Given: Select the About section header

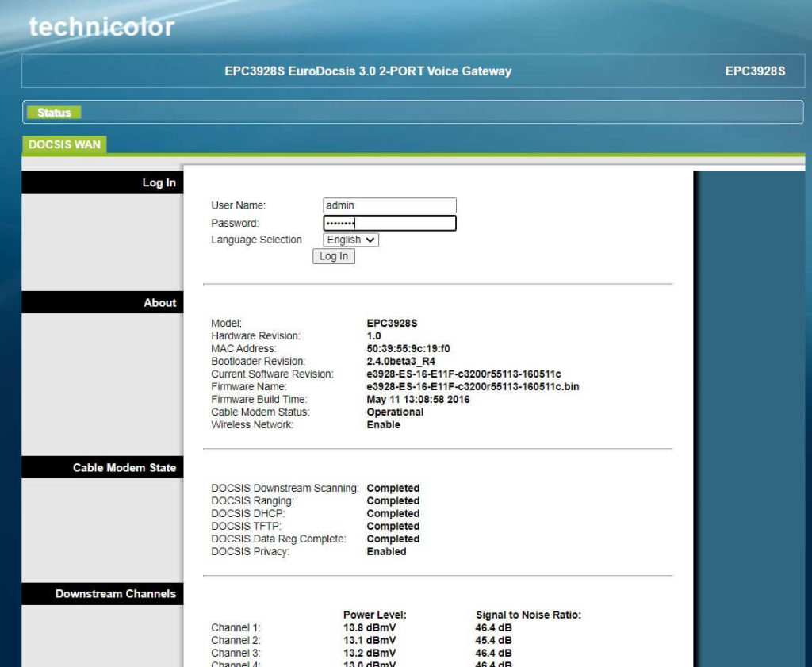Looking at the screenshot, I should click(159, 302).
